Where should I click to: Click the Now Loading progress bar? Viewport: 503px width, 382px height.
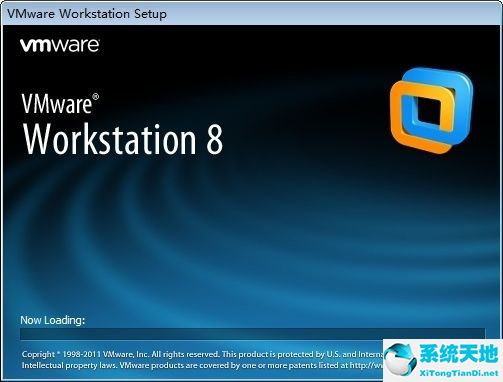pyautogui.click(x=252, y=334)
